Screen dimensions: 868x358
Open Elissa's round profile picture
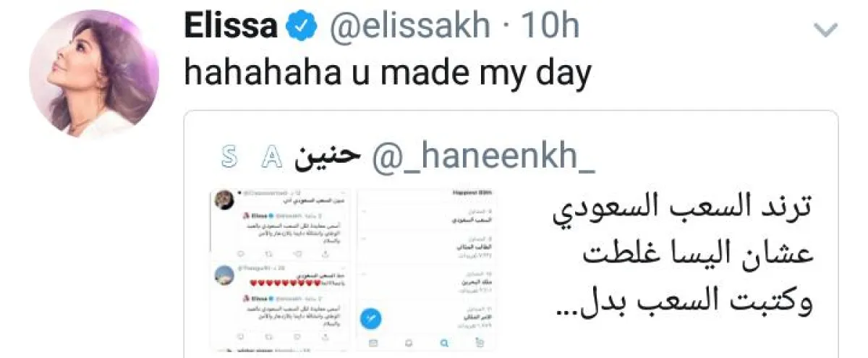(94, 74)
